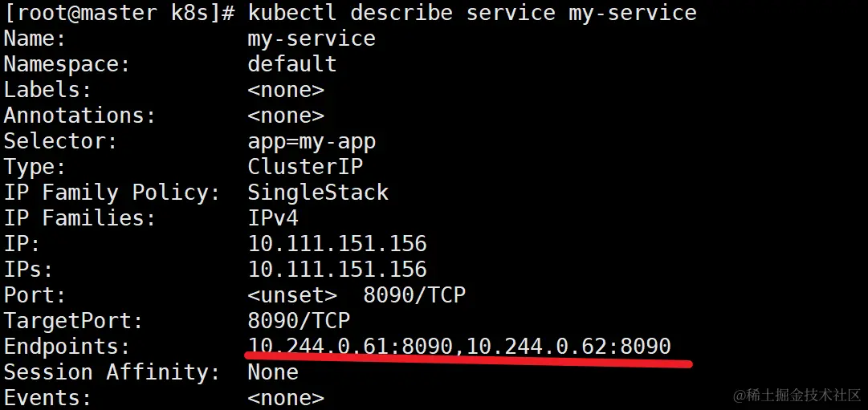The height and width of the screenshot is (410, 868).
Task: Click the Namespace value default
Action: [x=291, y=64]
